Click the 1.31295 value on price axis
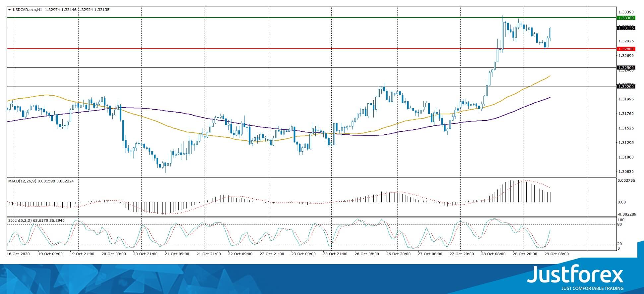 coord(626,143)
